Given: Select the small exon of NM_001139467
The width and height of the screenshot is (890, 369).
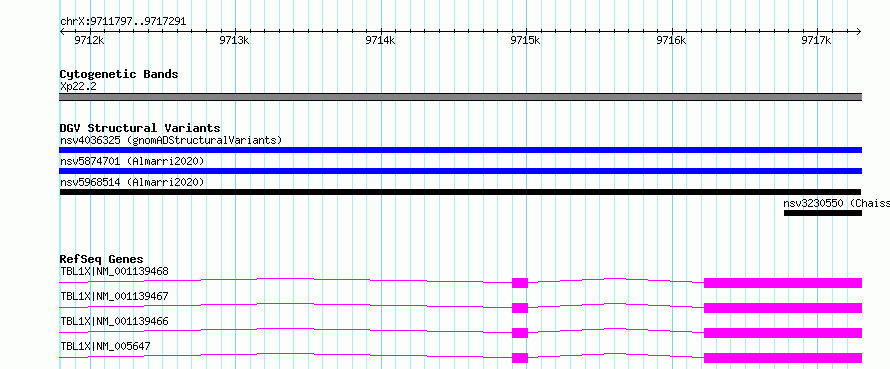Looking at the screenshot, I should pos(520,308).
